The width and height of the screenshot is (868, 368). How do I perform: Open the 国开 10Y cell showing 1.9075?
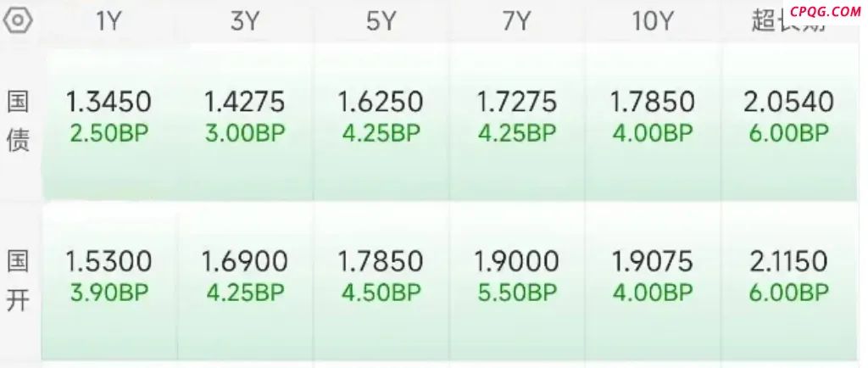tap(653, 282)
